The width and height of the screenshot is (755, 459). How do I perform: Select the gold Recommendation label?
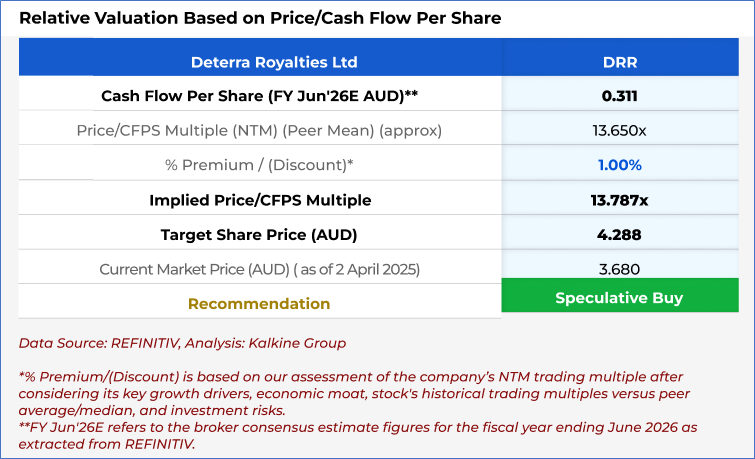(259, 303)
